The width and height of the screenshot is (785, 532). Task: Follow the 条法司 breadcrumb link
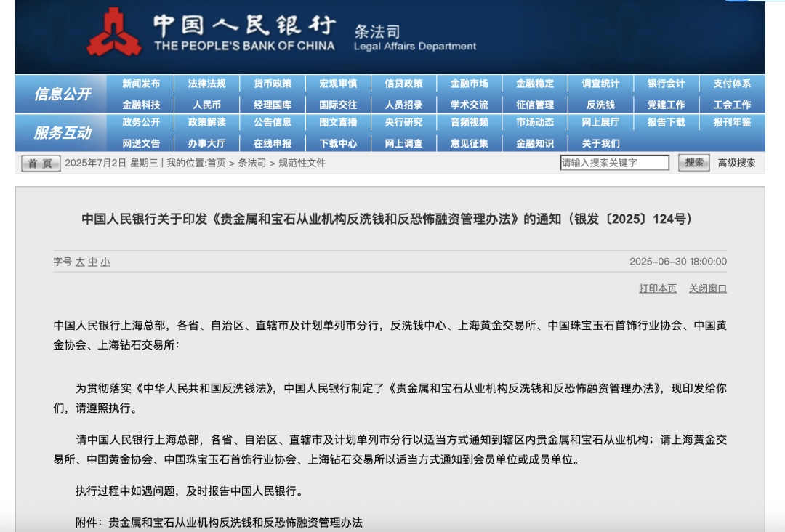point(251,163)
